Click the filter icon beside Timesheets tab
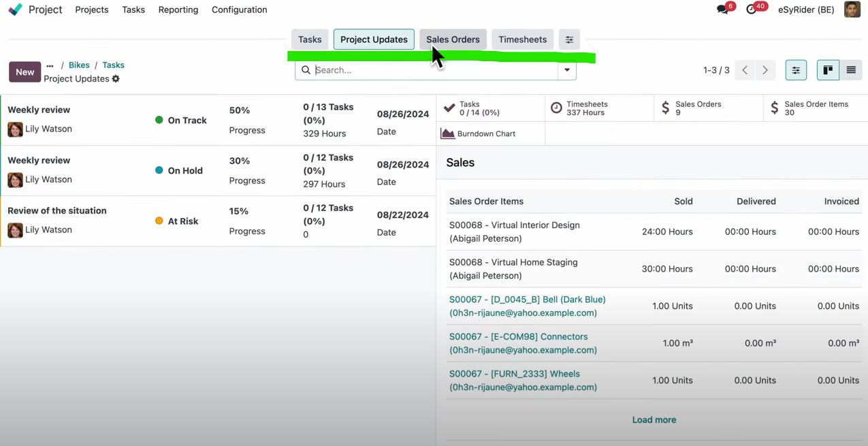868x446 pixels. pos(569,39)
